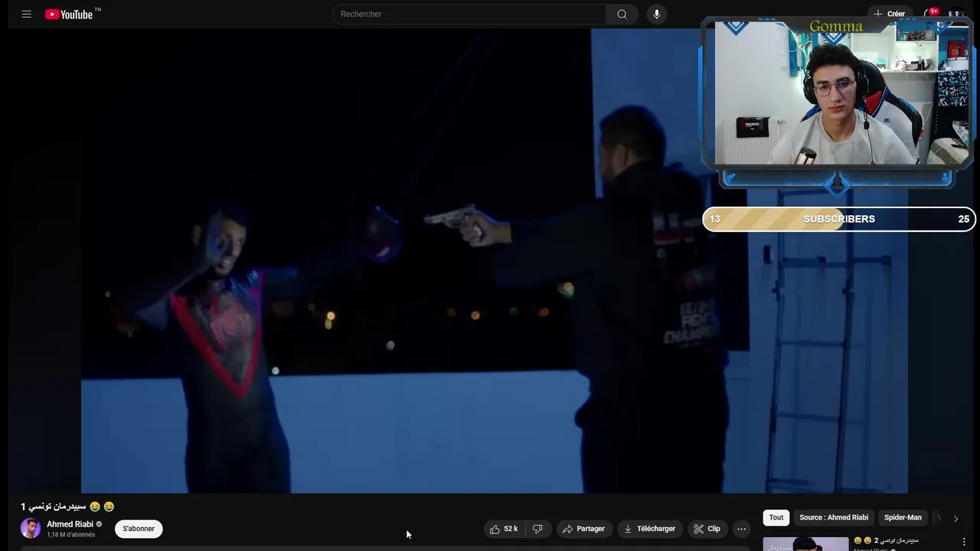Screen dimensions: 980x551
Task: Select the Spider-Man filter chip
Action: (x=903, y=517)
